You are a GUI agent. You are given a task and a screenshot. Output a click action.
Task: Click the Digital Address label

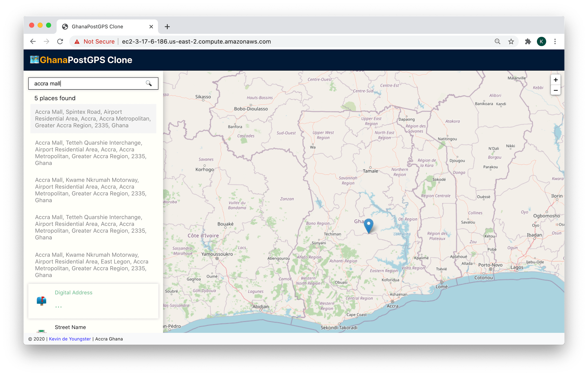point(73,292)
